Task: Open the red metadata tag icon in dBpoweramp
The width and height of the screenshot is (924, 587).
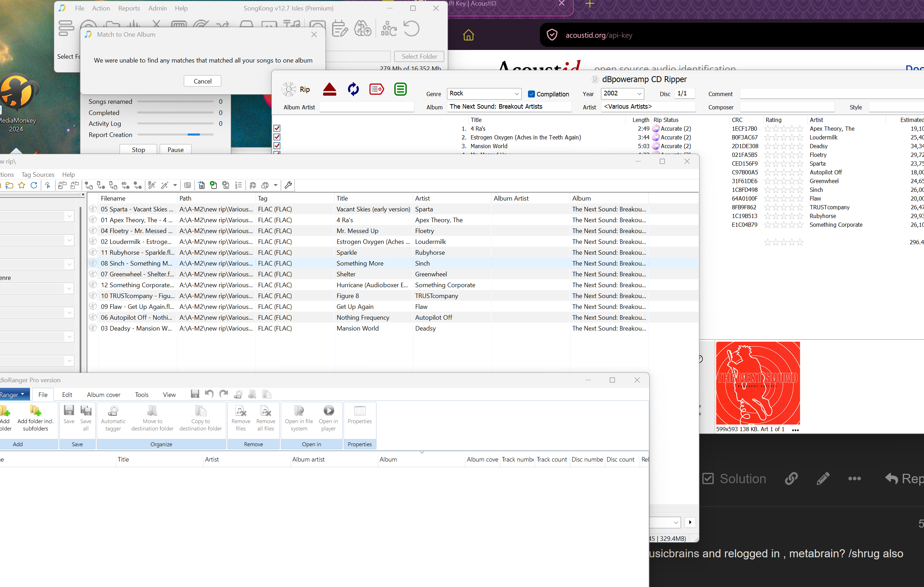Action: pos(376,89)
